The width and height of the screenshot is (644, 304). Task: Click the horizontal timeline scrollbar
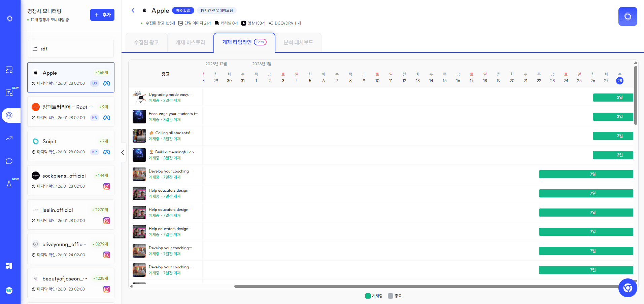428,287
